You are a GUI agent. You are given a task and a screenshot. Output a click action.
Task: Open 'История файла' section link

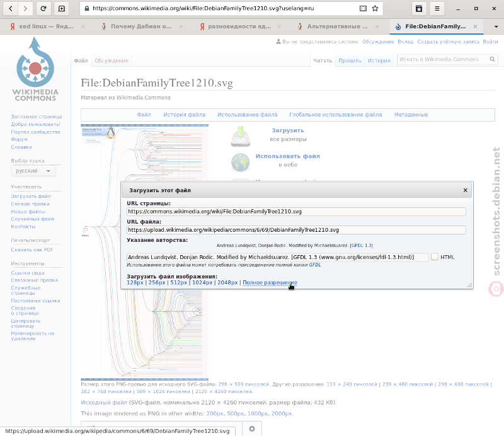pos(184,115)
